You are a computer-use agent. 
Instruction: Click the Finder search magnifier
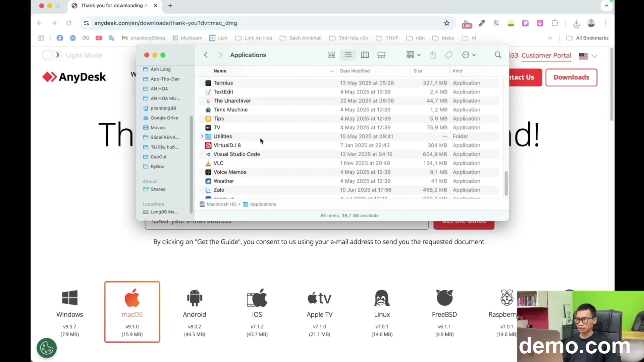[x=498, y=55]
